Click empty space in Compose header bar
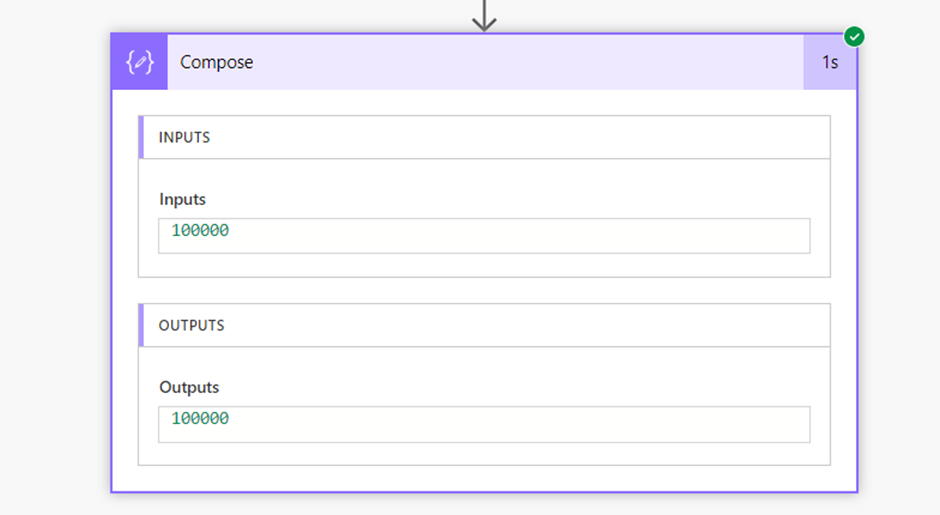The image size is (940, 515). coord(520,62)
